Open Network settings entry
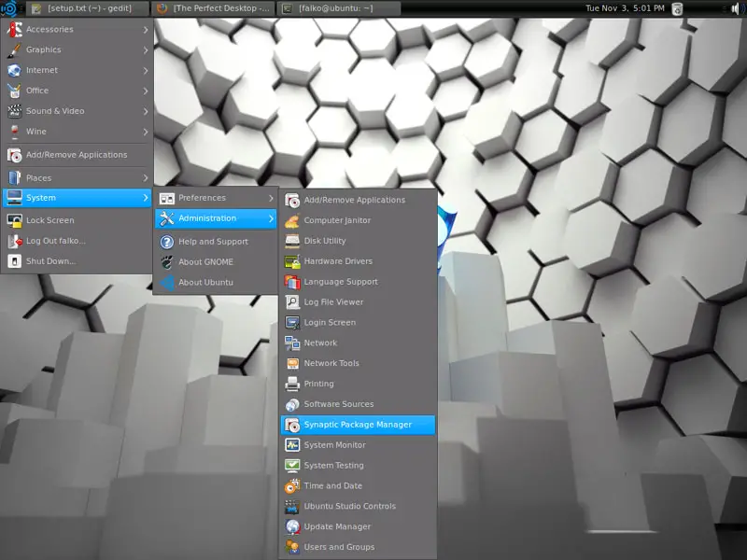The width and height of the screenshot is (747, 560). click(358, 343)
